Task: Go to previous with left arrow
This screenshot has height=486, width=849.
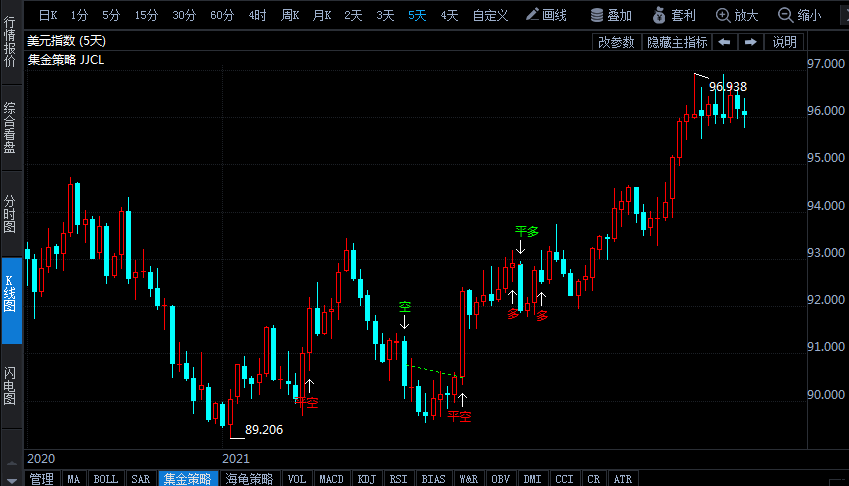Action: pos(724,42)
